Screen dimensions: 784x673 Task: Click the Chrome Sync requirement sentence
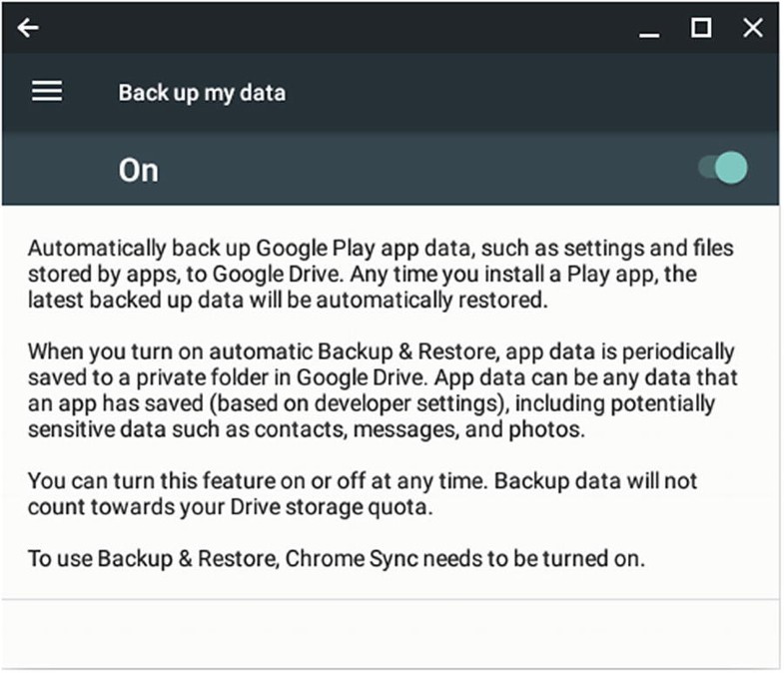coord(336,558)
